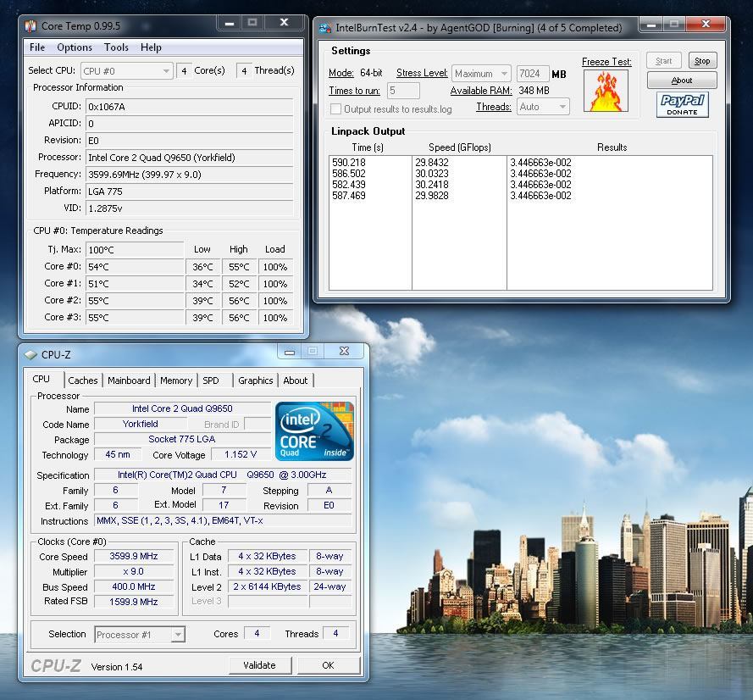Switch to the Caches tab in CPU-Z
753x700 pixels.
click(83, 381)
